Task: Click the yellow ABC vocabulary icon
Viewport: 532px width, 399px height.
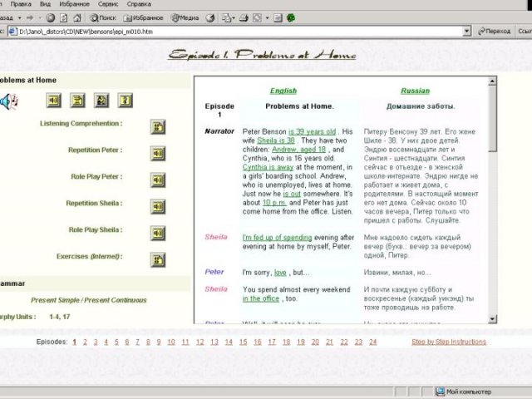Action: click(x=101, y=101)
